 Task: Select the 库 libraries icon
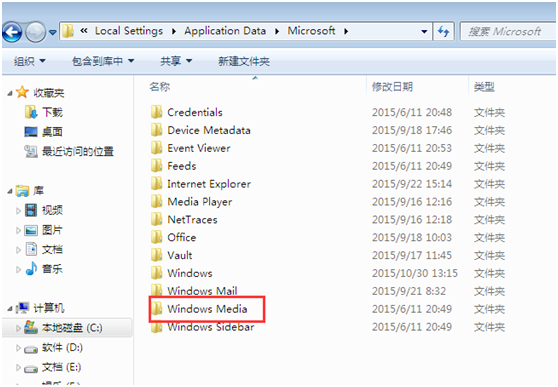click(22, 191)
